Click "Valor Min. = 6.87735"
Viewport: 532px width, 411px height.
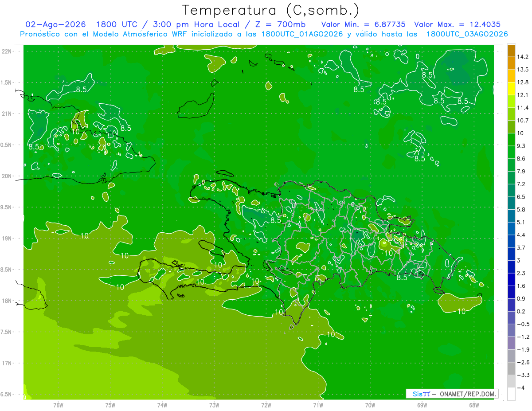[363, 24]
